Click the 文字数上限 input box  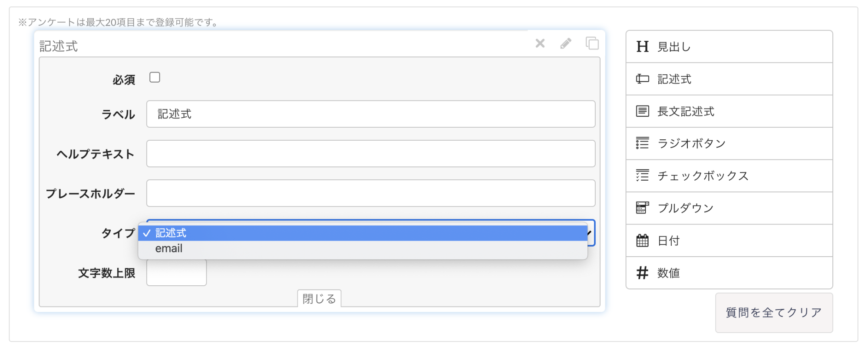point(176,273)
